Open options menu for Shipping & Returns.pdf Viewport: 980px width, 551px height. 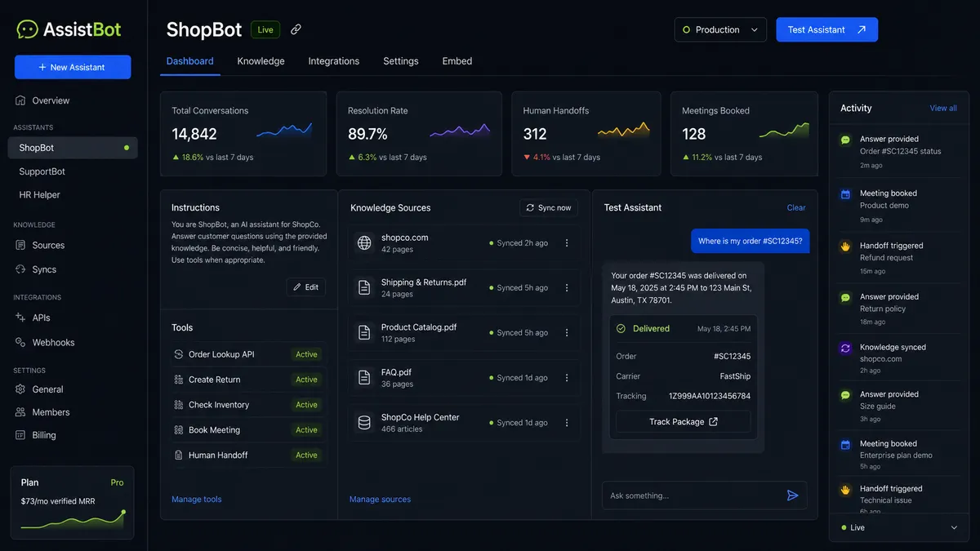[567, 288]
